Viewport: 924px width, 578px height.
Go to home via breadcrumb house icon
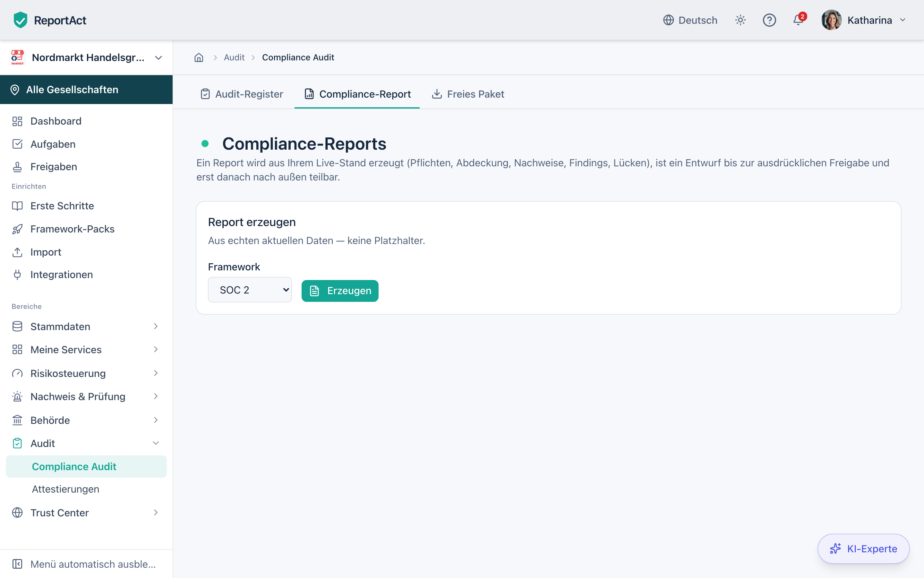[x=199, y=57]
